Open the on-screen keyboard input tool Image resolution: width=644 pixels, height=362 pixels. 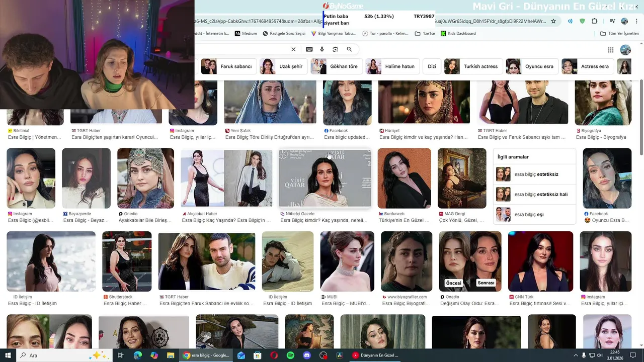point(309,49)
